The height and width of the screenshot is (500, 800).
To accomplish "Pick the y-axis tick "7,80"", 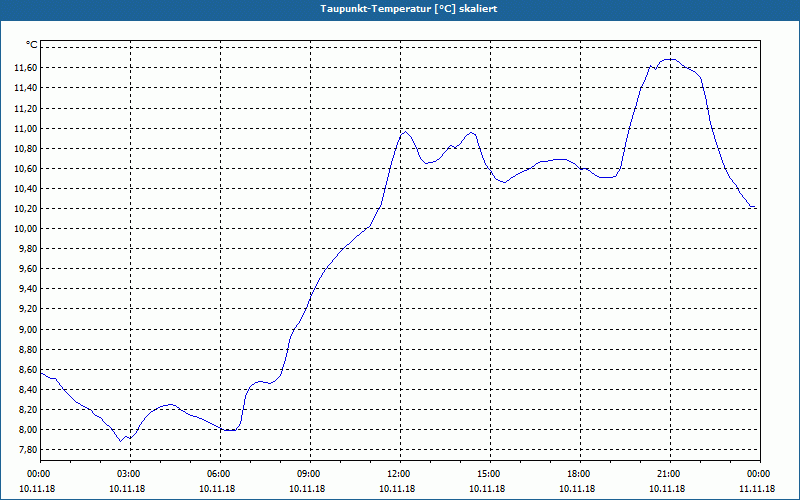I will tap(28, 450).
